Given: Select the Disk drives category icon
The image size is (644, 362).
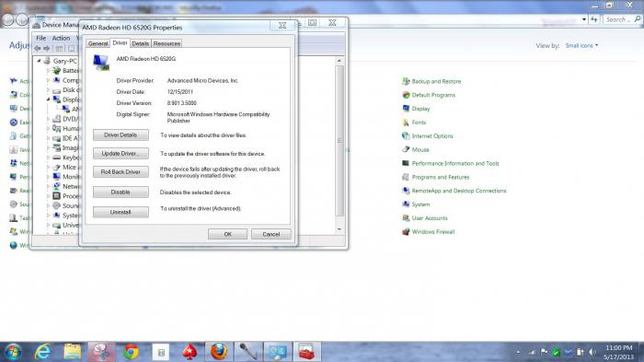Looking at the screenshot, I should (x=57, y=90).
